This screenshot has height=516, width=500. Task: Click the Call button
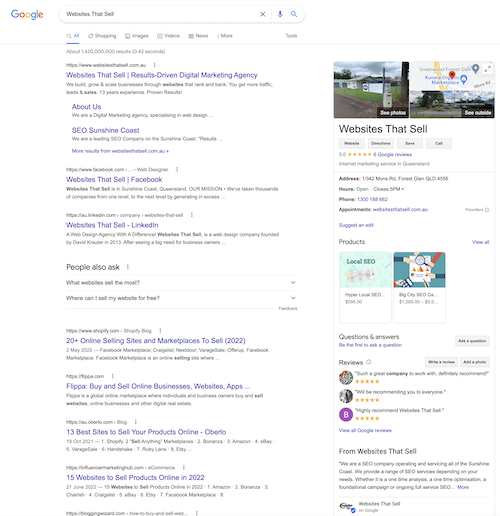coord(439,143)
